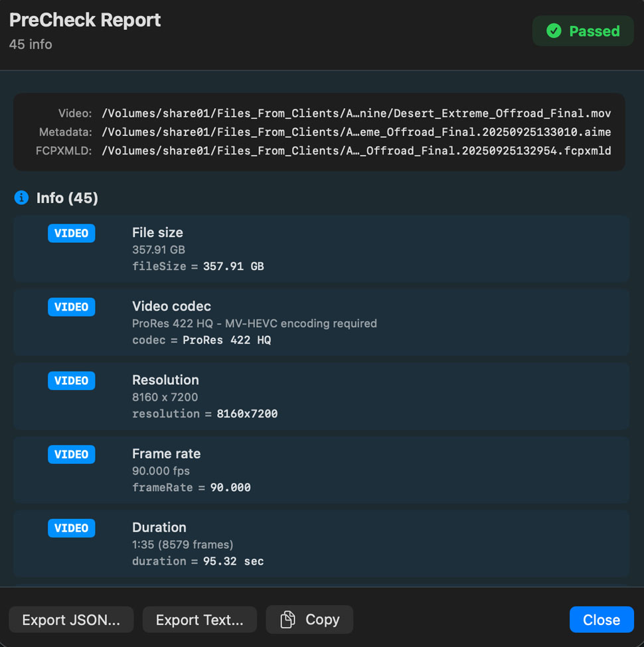The image size is (644, 647).
Task: Click the blue info icon beside Info (45)
Action: (x=21, y=198)
